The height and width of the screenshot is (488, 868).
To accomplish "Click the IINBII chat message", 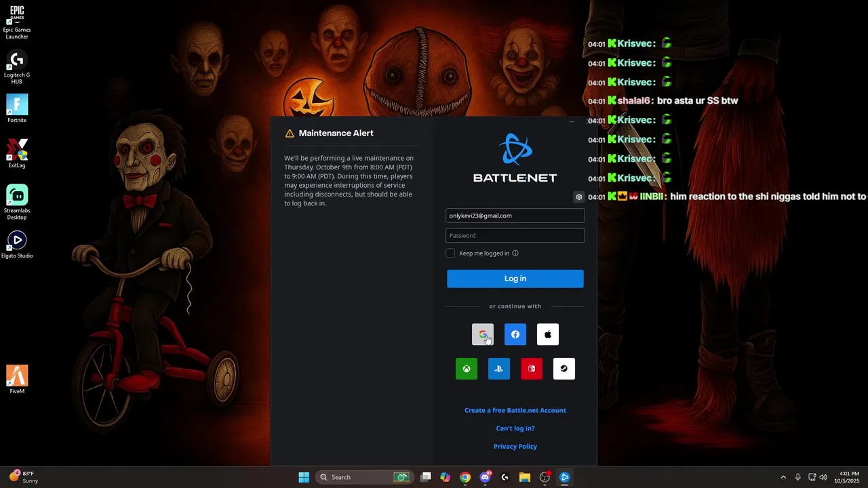I will [x=727, y=197].
